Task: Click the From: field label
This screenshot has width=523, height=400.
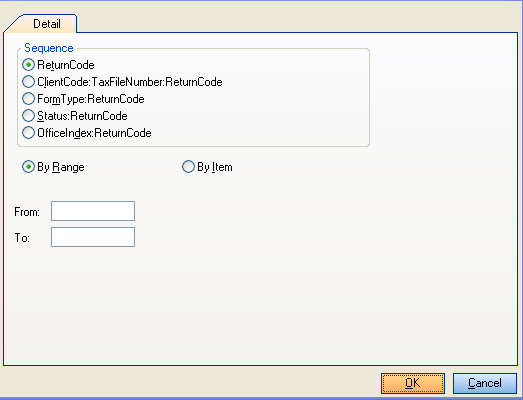Action: coord(27,212)
